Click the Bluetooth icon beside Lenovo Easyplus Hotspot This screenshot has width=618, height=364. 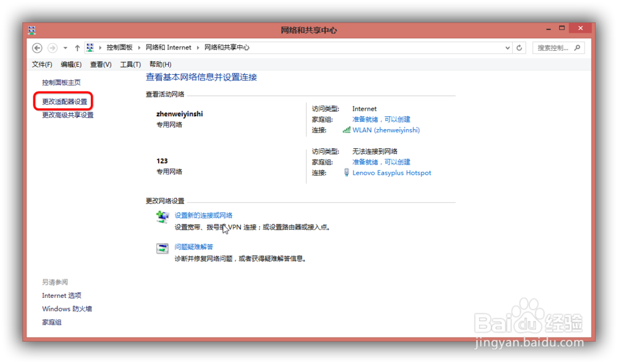pyautogui.click(x=346, y=172)
